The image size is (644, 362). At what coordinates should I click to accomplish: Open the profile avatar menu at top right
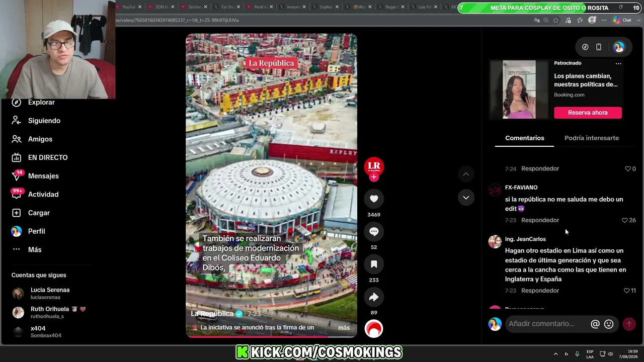619,47
